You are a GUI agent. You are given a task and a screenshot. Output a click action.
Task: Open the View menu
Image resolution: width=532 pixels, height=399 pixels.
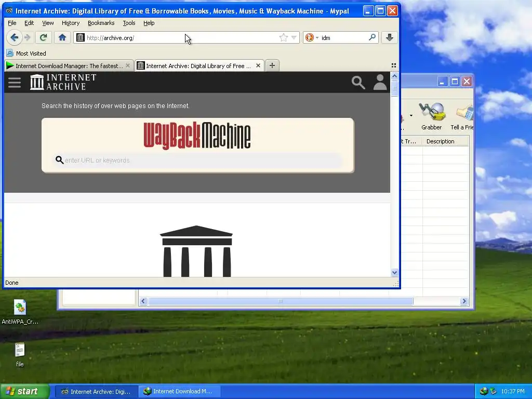(48, 23)
